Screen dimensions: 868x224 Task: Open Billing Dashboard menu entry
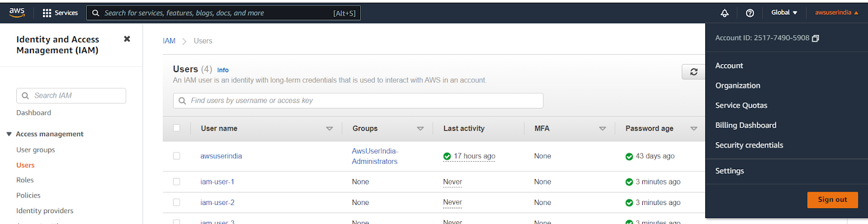745,125
